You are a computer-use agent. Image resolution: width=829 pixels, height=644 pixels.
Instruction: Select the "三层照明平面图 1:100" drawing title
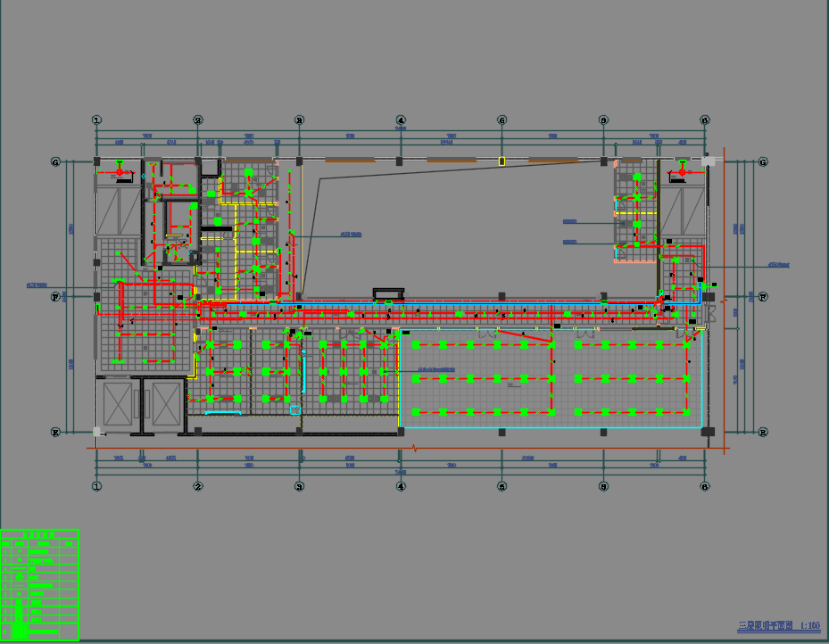[779, 626]
